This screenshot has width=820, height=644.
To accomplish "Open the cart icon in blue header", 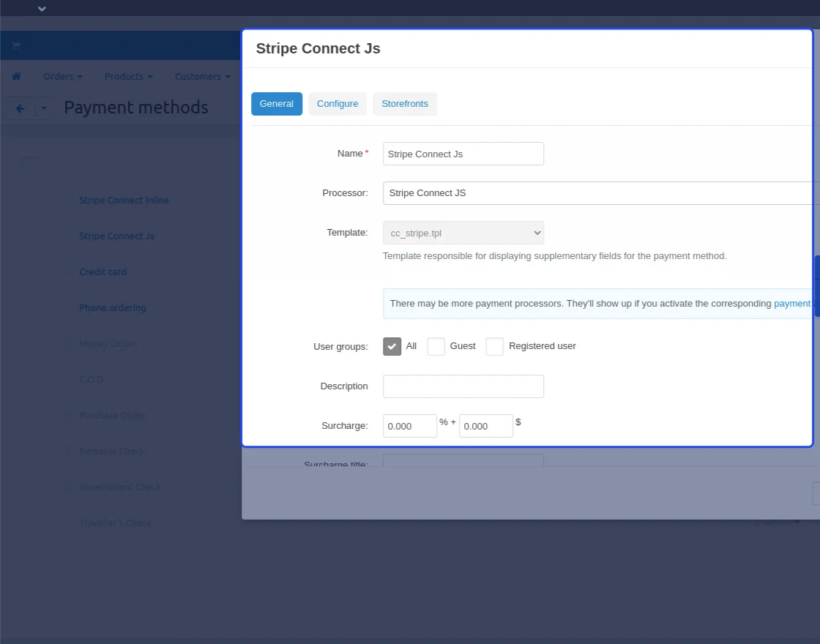I will click(15, 45).
